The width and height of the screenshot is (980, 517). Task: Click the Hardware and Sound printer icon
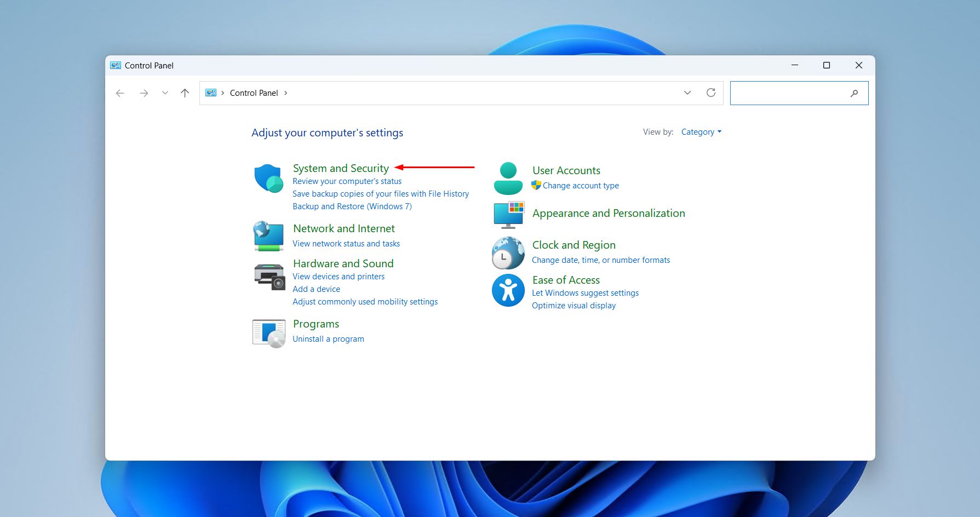pos(270,277)
